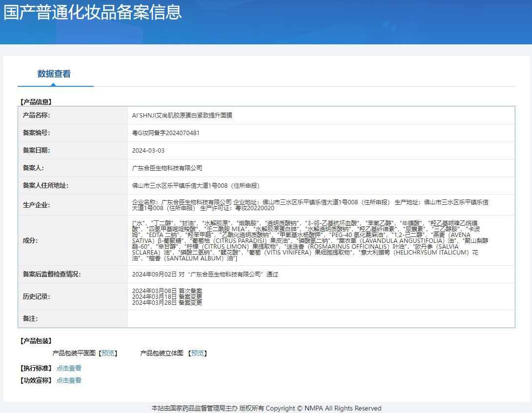This screenshot has height=413, width=532.
Task: Click the 备案编号 row label
Action: 36,133
